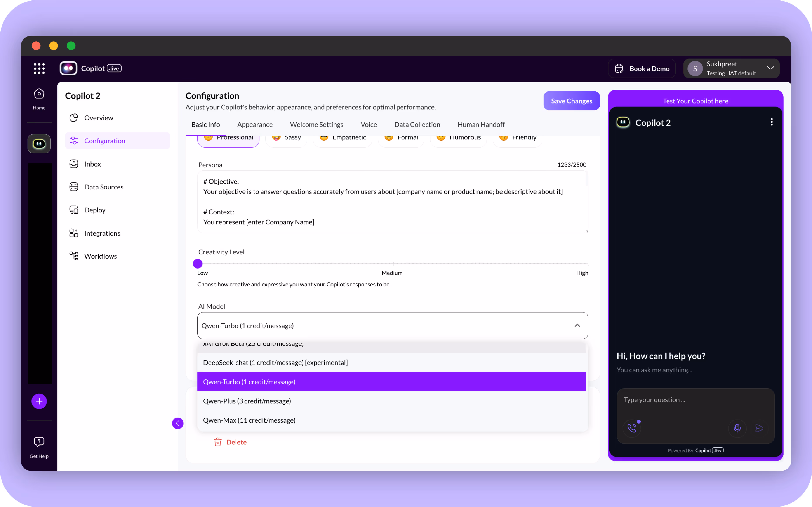
Task: Open the apps grid launcher icon
Action: [39, 68]
